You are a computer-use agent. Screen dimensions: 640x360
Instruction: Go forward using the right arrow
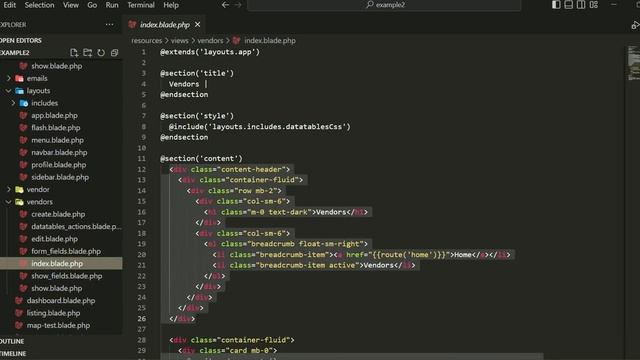click(238, 5)
